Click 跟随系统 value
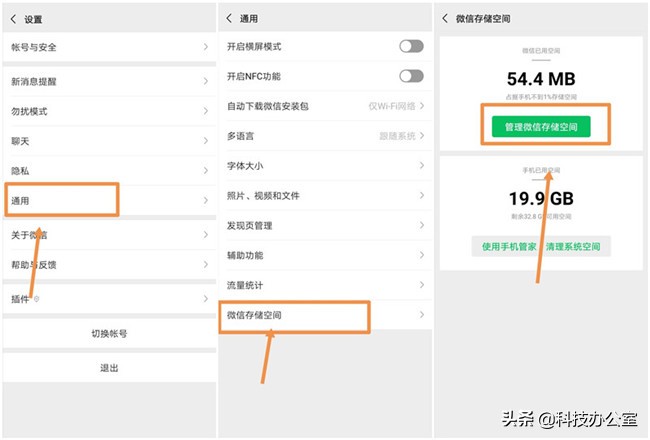Screen dimensions: 650x440 [x=397, y=136]
